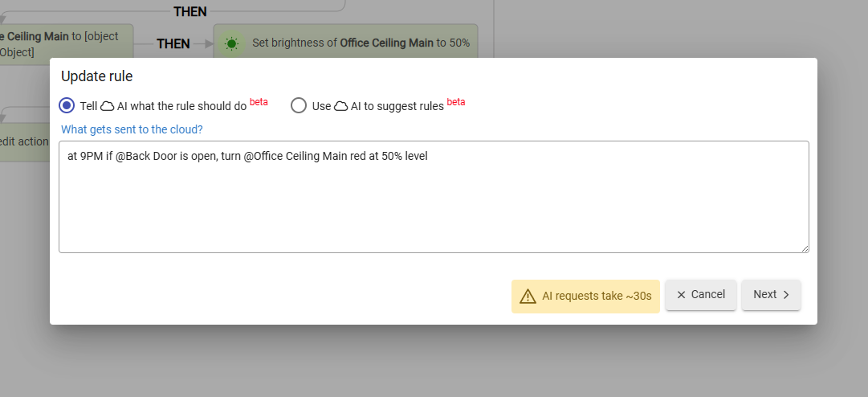Proceed with the Next button
This screenshot has height=397, width=868.
coord(771,295)
